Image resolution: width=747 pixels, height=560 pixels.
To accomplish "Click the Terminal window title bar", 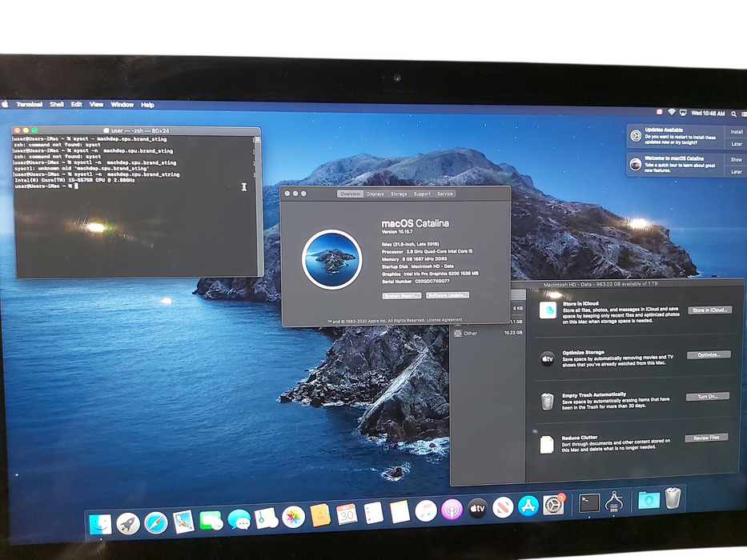I will coord(136,130).
